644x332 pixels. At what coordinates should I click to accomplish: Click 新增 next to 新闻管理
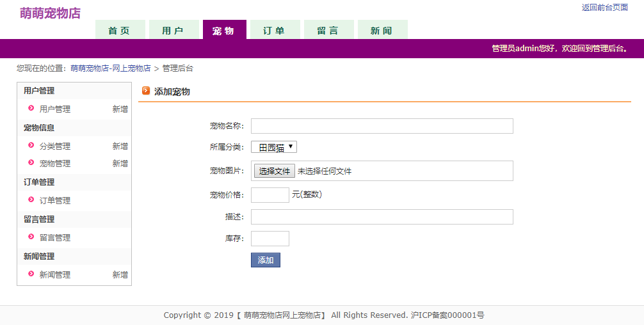[x=120, y=274]
